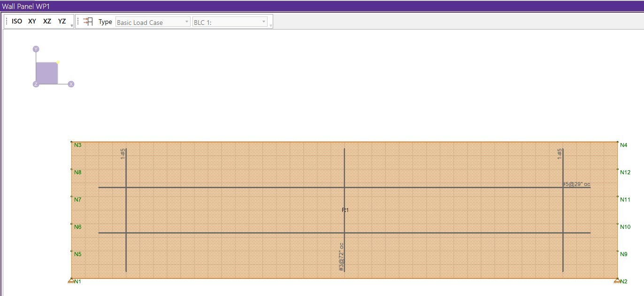Select the pinned support at node N2

[x=617, y=281]
